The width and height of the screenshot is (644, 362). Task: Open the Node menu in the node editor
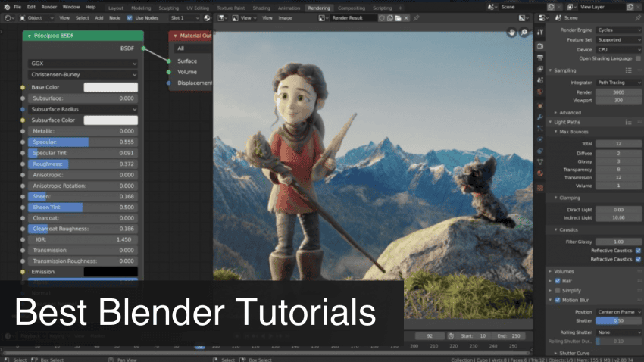tap(114, 18)
